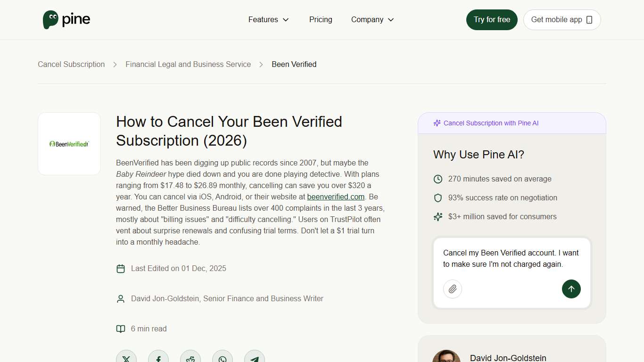
Task: Open Cancel Subscription with Pine AI banner
Action: pos(491,123)
